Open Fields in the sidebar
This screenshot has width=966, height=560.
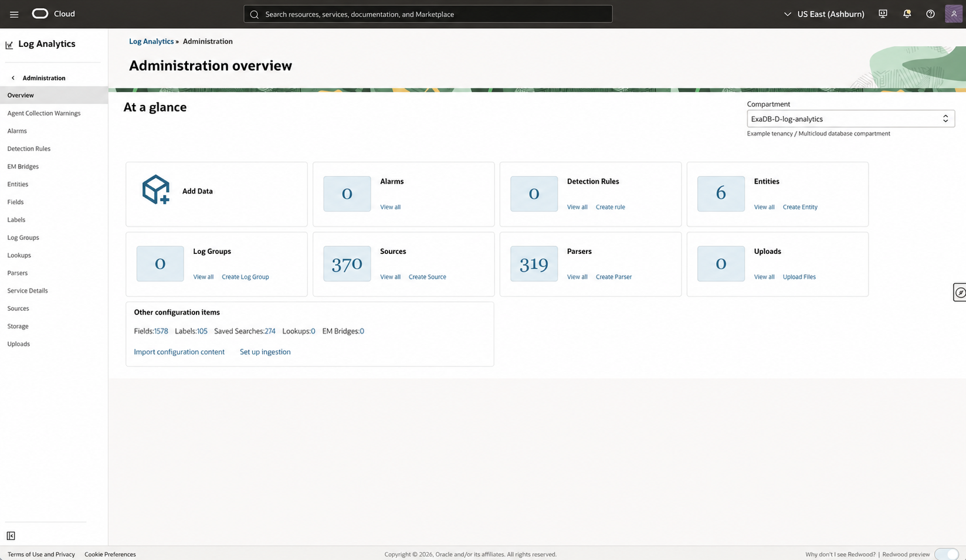pos(15,202)
